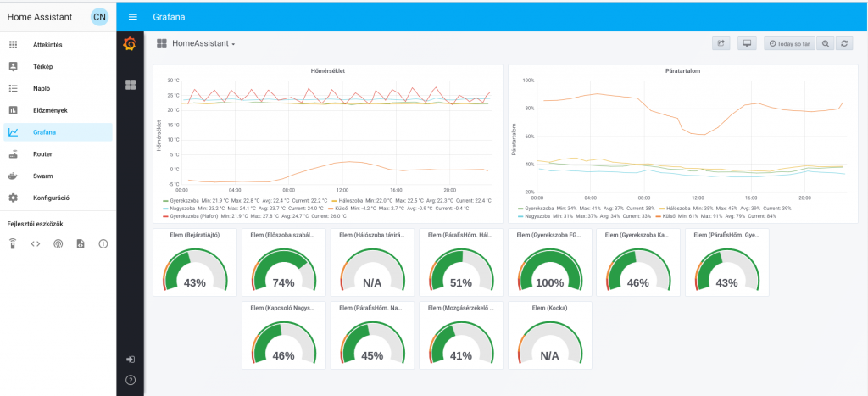This screenshot has height=396, width=868.
Task: Open the CN user profile avatar
Action: coord(100,17)
